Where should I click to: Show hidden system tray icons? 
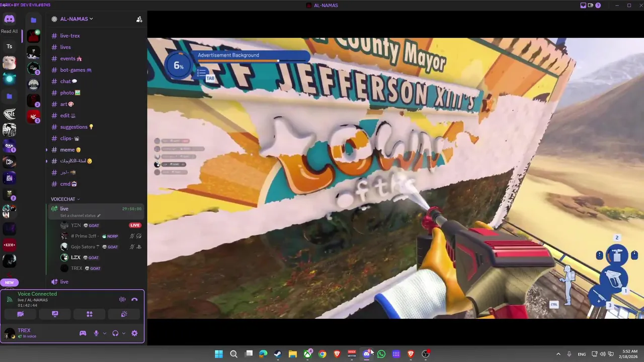pos(558,354)
